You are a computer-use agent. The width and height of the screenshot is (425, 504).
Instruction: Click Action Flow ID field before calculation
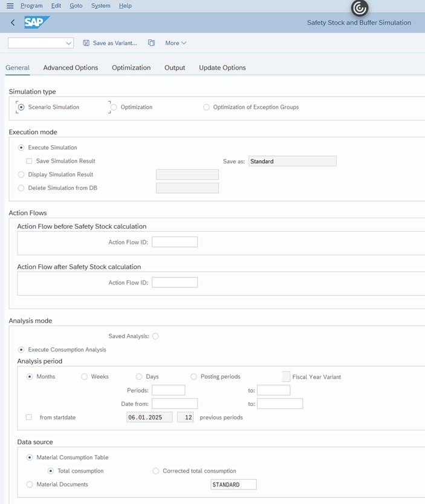(x=175, y=242)
